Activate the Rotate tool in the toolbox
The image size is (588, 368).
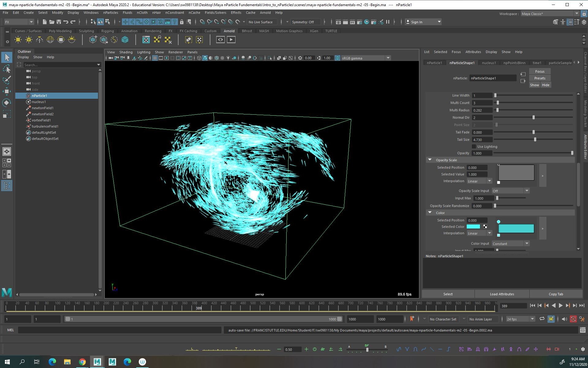pos(7,103)
